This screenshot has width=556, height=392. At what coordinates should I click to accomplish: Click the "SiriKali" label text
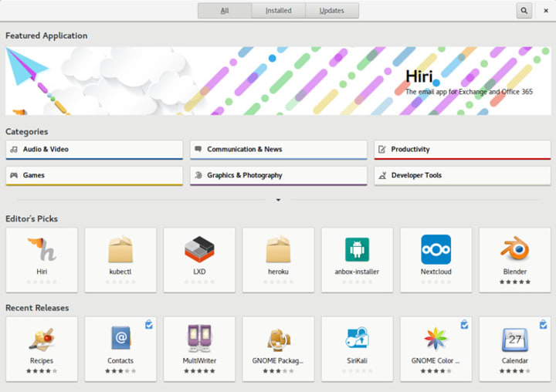point(357,361)
